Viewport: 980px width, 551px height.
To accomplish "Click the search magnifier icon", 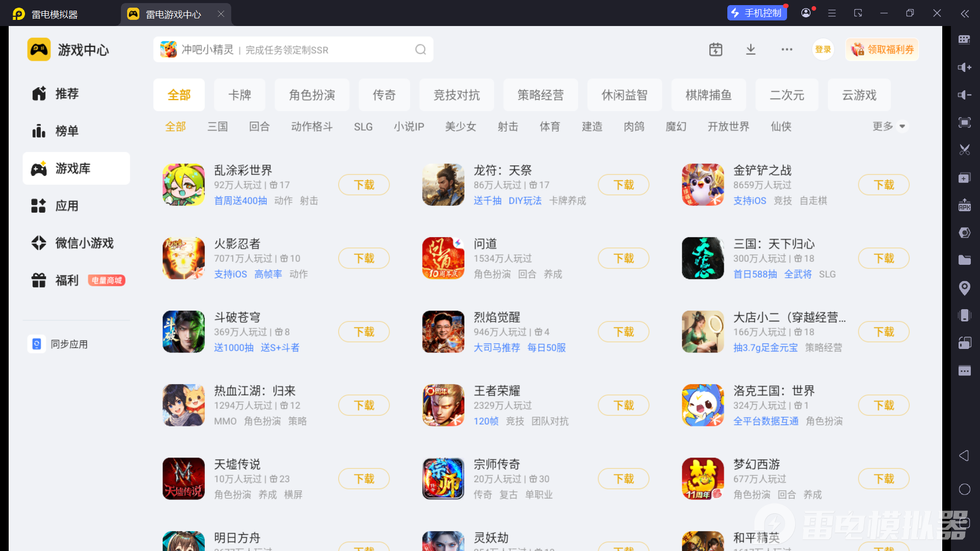I will (x=420, y=49).
